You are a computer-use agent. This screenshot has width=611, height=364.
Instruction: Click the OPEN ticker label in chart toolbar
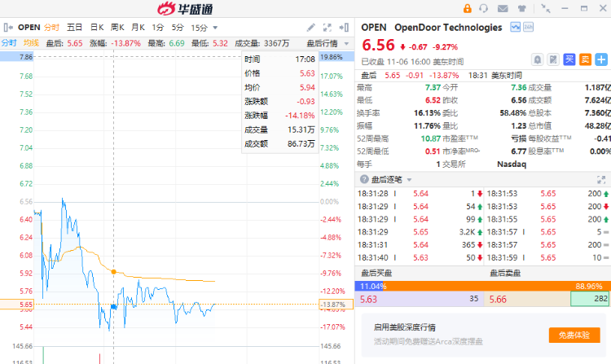click(x=29, y=27)
